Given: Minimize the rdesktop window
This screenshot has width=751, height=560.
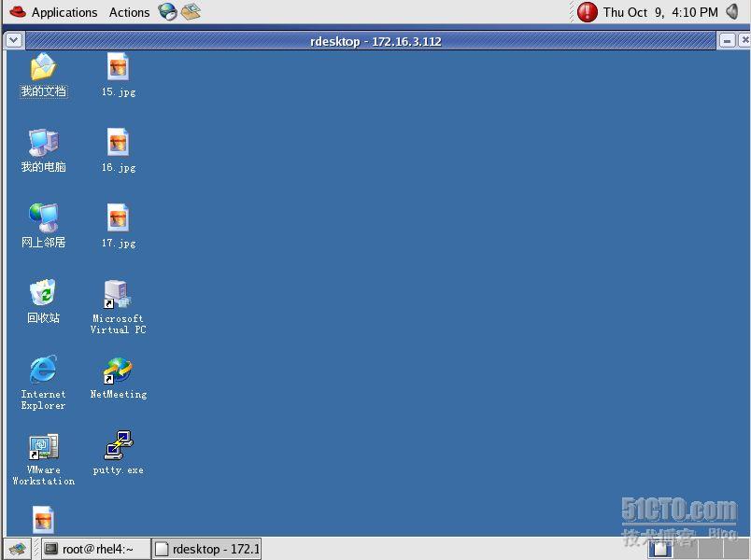Looking at the screenshot, I should 727,41.
